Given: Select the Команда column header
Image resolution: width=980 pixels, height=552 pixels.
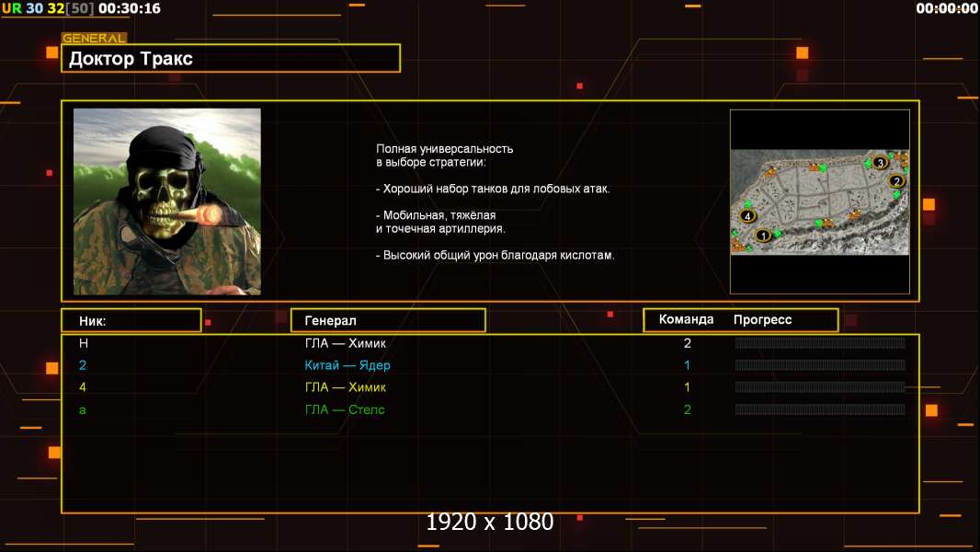Looking at the screenshot, I should (x=686, y=319).
